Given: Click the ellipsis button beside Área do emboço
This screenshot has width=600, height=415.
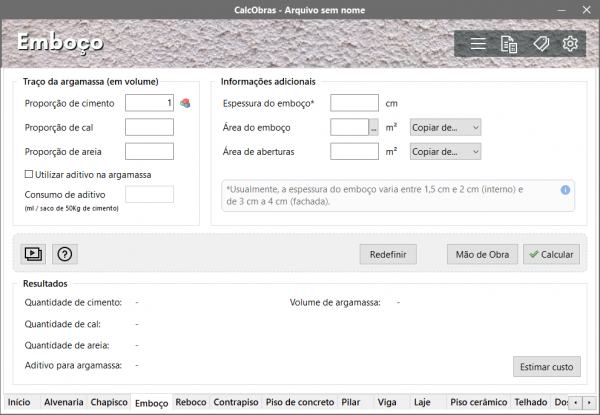Looking at the screenshot, I should pos(374,127).
